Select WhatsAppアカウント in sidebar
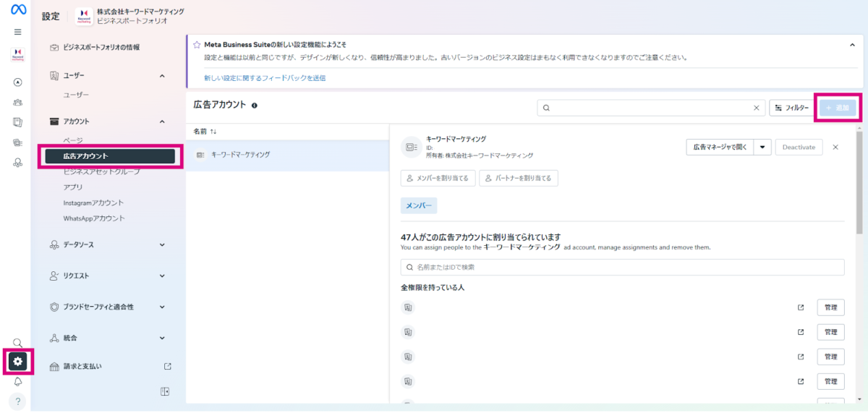868x413 pixels. point(94,218)
